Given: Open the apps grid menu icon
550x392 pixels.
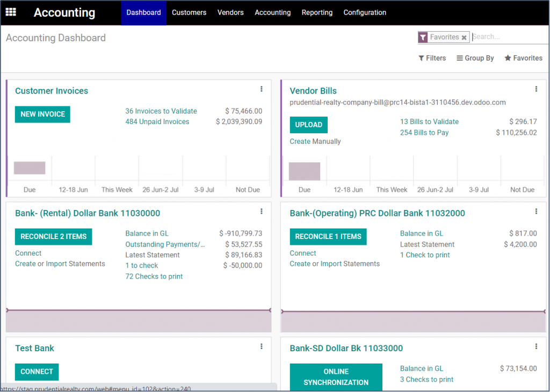Looking at the screenshot, I should (11, 12).
